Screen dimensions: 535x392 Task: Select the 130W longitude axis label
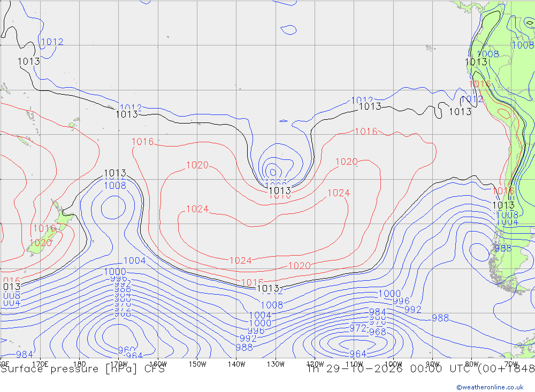pyautogui.click(x=276, y=364)
